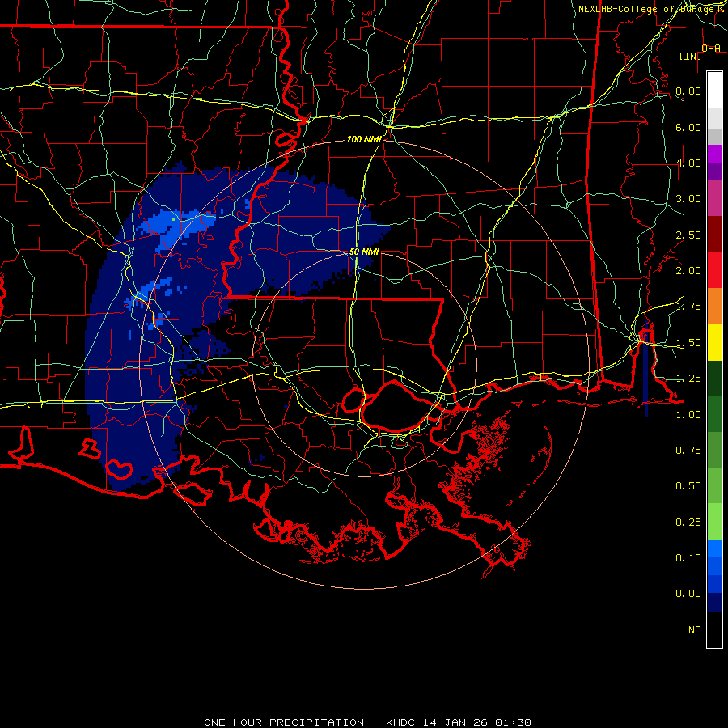
Task: Click the ND legend label
Action: point(695,630)
